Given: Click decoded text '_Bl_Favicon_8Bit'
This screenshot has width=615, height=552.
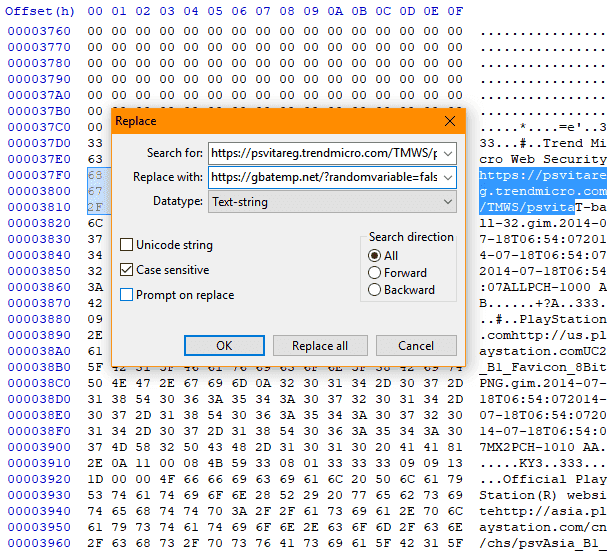Looking at the screenshot, I should point(543,367).
